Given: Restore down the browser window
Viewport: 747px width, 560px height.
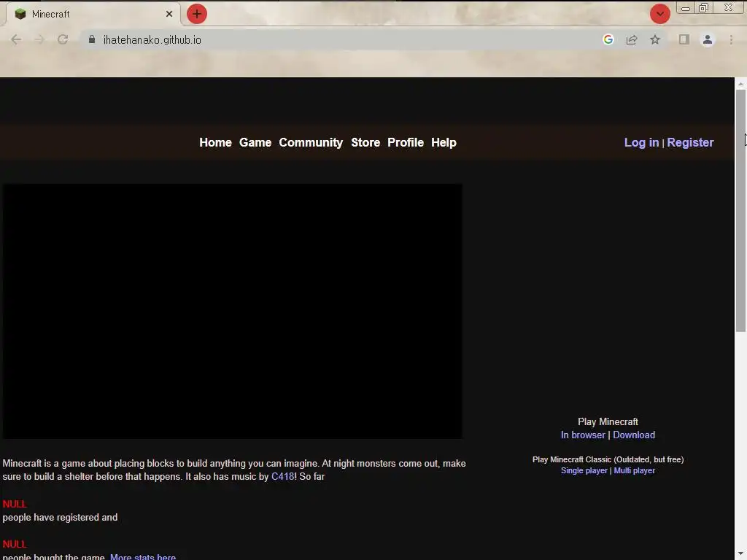Looking at the screenshot, I should point(704,8).
